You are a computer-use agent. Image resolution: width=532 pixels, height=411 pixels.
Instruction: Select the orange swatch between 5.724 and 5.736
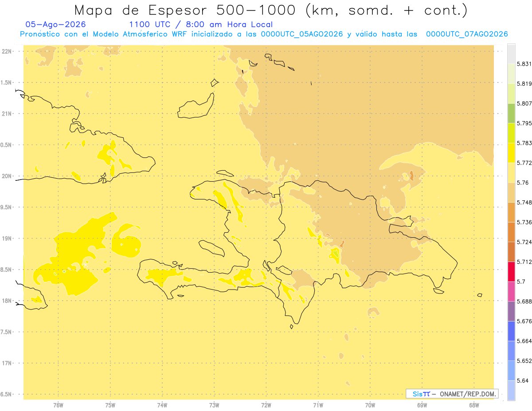[511, 232]
